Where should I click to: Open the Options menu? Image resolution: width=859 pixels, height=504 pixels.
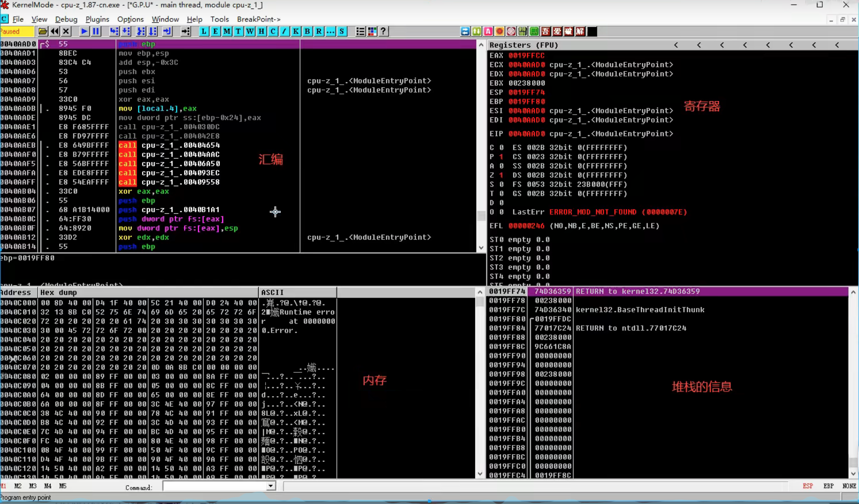[130, 19]
